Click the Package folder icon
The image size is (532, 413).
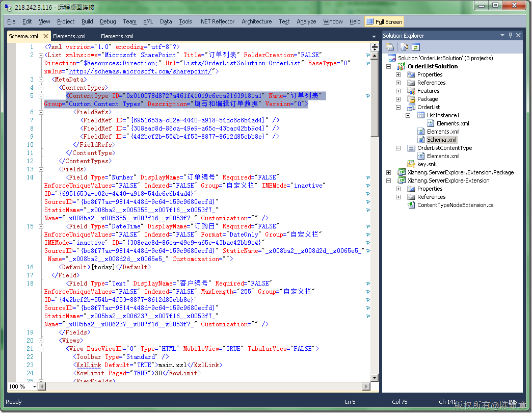tap(411, 99)
